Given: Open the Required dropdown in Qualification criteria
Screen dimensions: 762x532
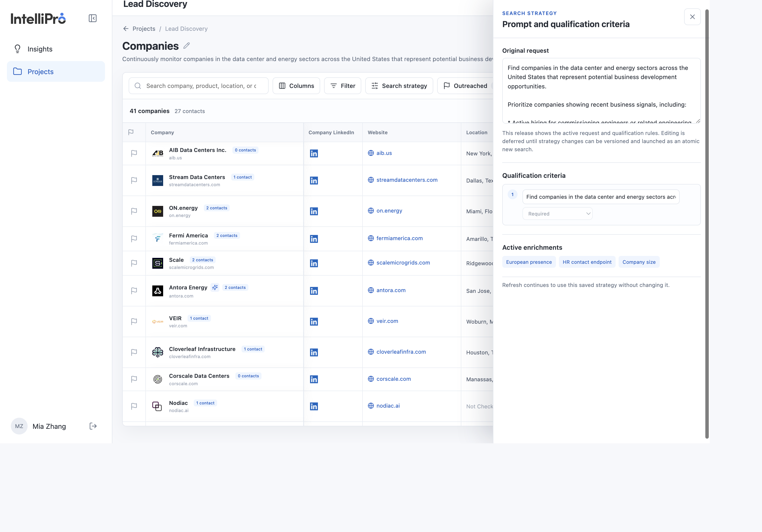Looking at the screenshot, I should [x=557, y=214].
